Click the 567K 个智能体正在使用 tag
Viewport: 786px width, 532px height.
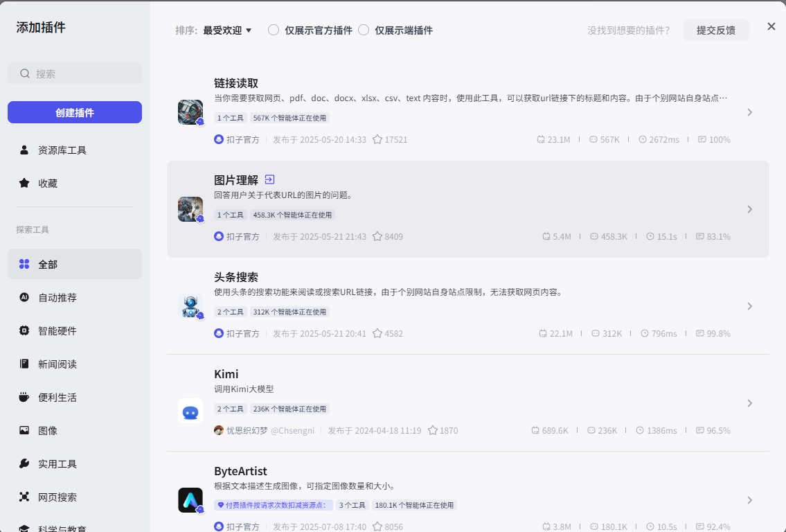[x=289, y=118]
